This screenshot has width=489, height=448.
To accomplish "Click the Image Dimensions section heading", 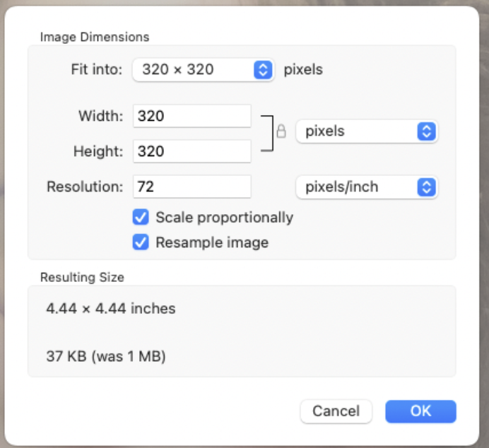I will [95, 37].
